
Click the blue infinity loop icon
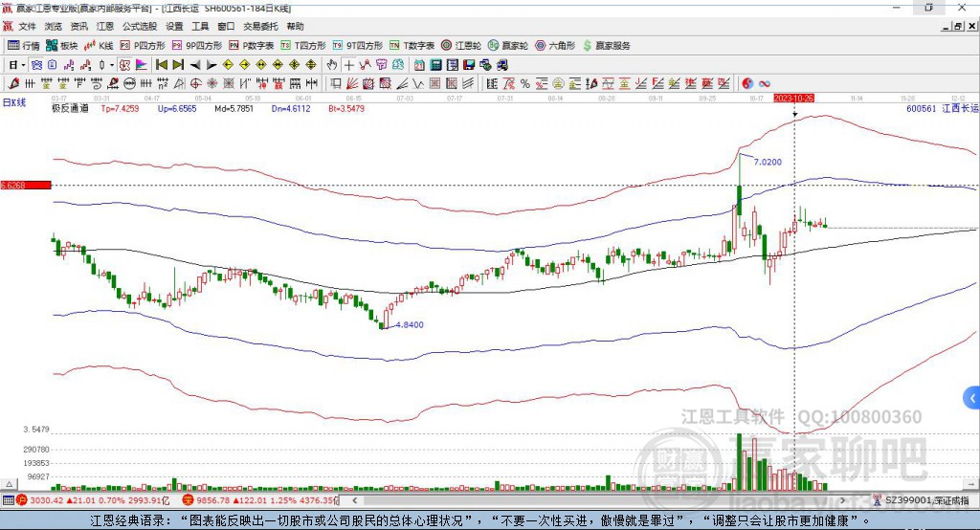pos(765,84)
